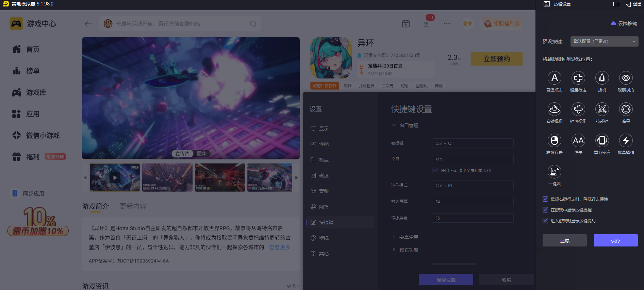
Task: Open the calendar check-in icon
Action: click(406, 23)
